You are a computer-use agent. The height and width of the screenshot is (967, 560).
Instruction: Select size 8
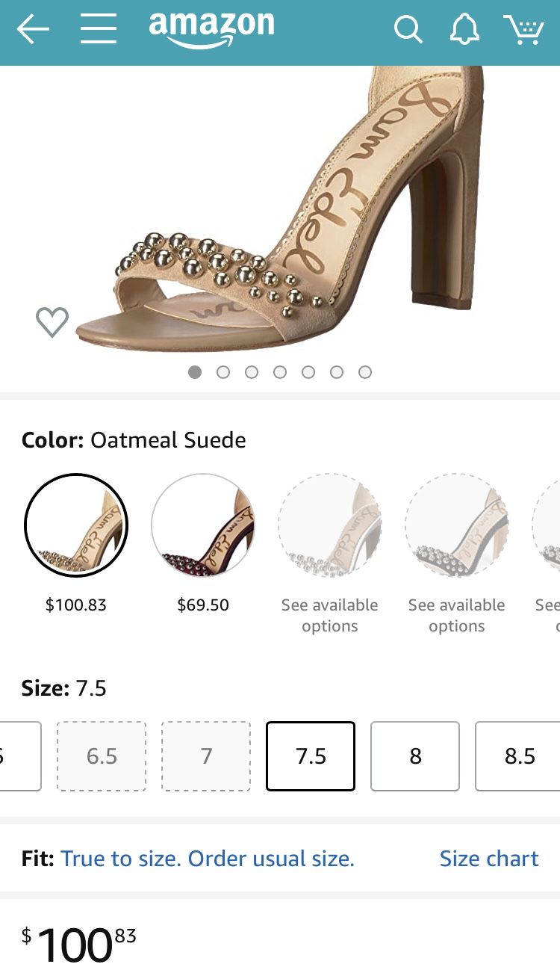[x=415, y=756]
